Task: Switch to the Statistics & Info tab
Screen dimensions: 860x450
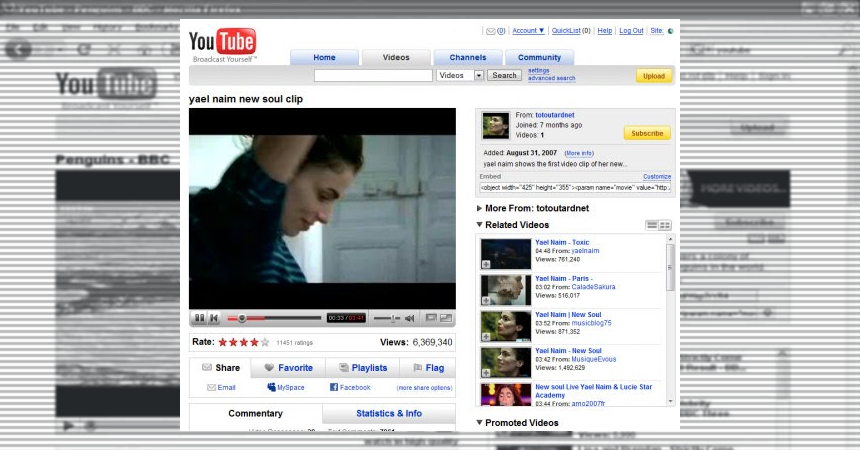Action: click(x=389, y=413)
